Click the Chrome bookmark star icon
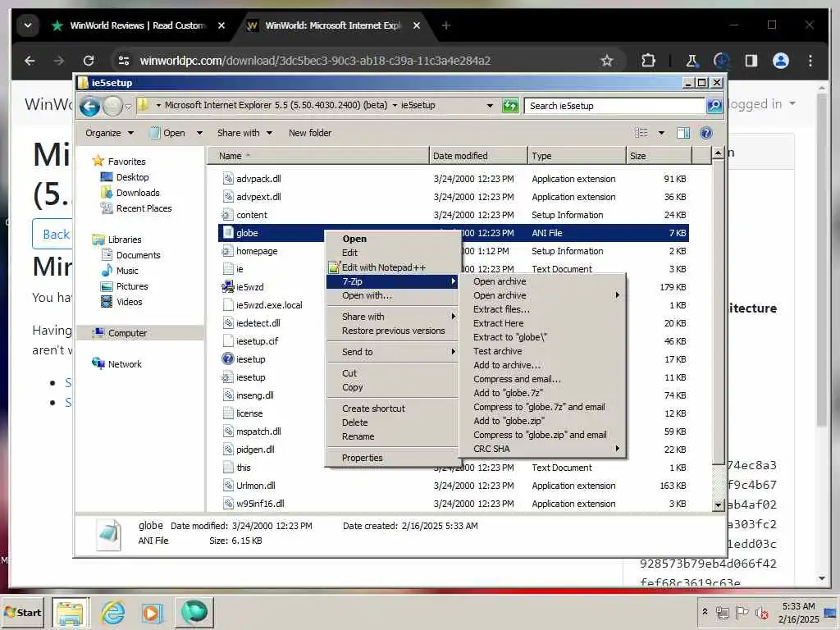The width and height of the screenshot is (840, 630). pos(606,61)
